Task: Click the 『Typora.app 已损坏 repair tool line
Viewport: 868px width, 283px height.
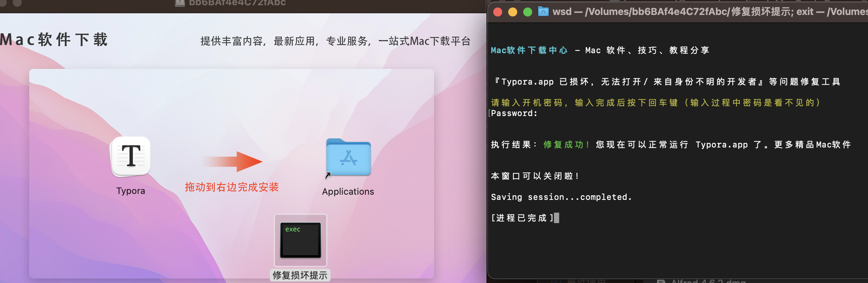Action: tap(667, 82)
